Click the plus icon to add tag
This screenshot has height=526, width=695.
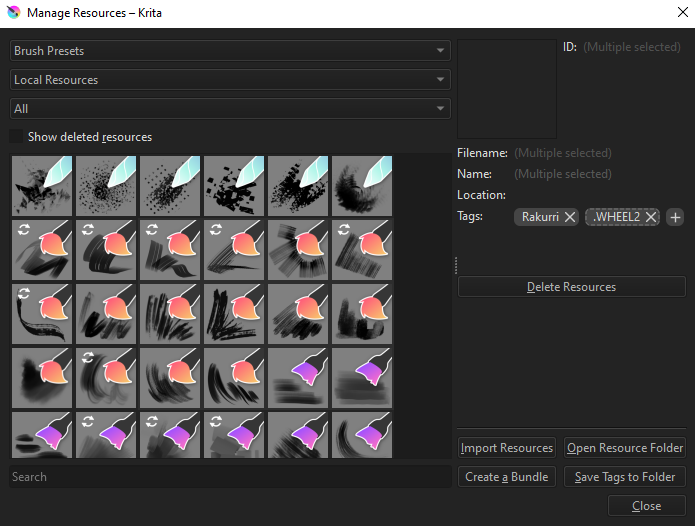pyautogui.click(x=675, y=217)
